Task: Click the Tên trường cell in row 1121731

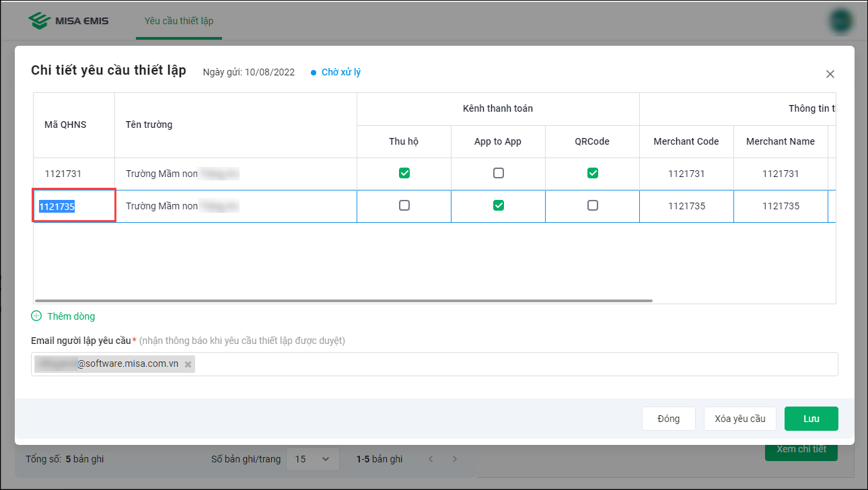Action: 236,174
